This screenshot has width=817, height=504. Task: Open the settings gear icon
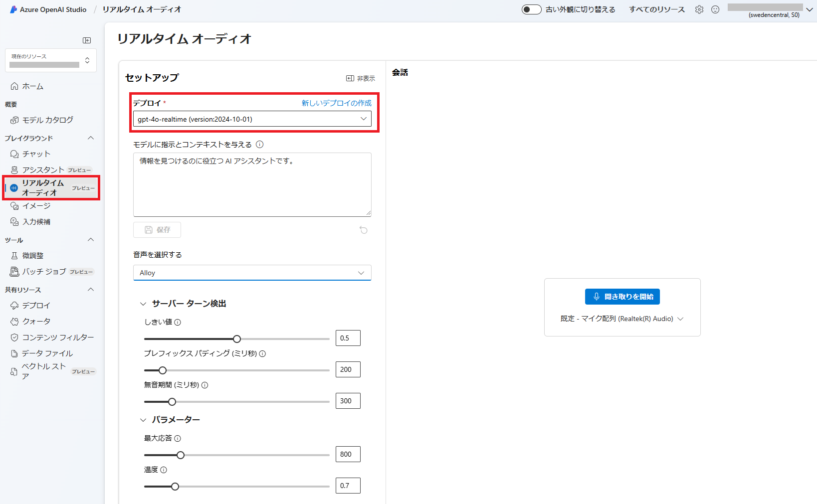click(x=699, y=9)
